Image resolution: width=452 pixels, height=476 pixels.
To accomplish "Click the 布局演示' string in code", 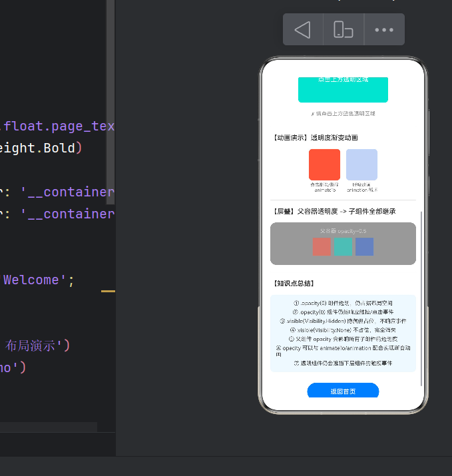I will pos(33,346).
